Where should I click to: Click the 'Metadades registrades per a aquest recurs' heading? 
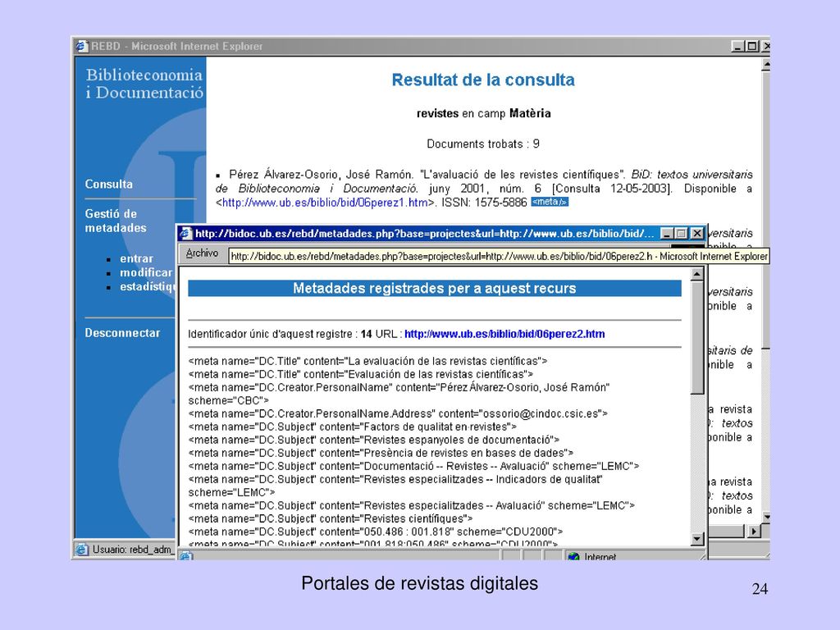pos(435,288)
